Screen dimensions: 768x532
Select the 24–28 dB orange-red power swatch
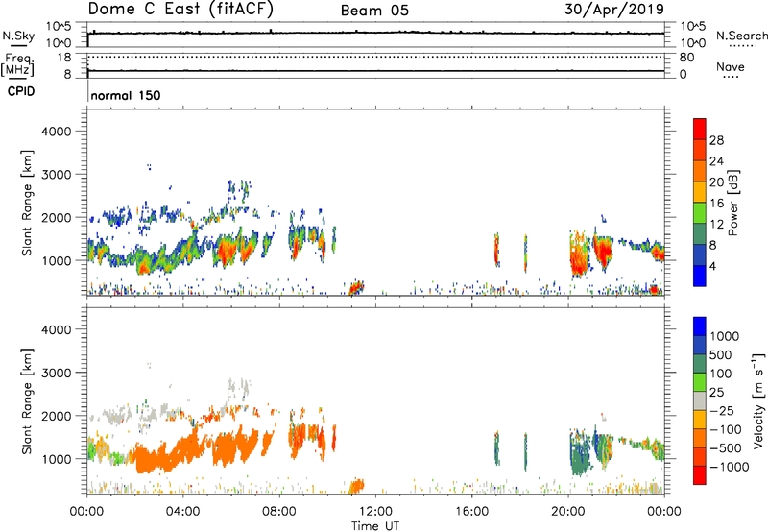click(700, 150)
